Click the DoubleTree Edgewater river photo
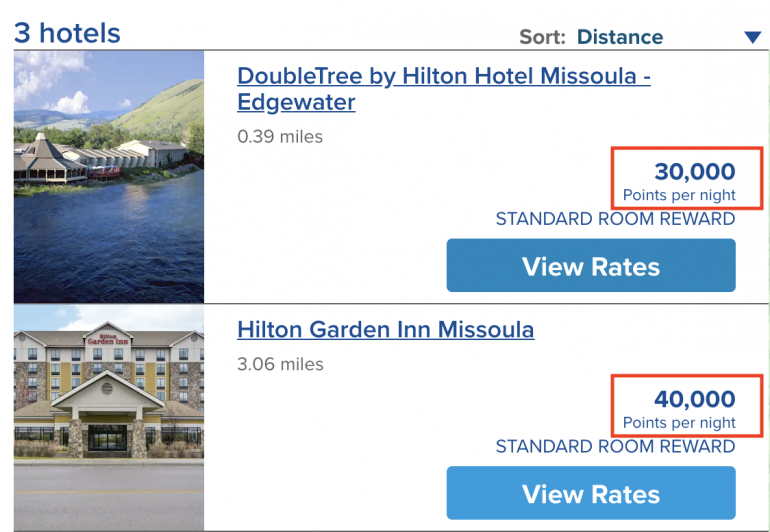The height and width of the screenshot is (532, 770). point(109,177)
